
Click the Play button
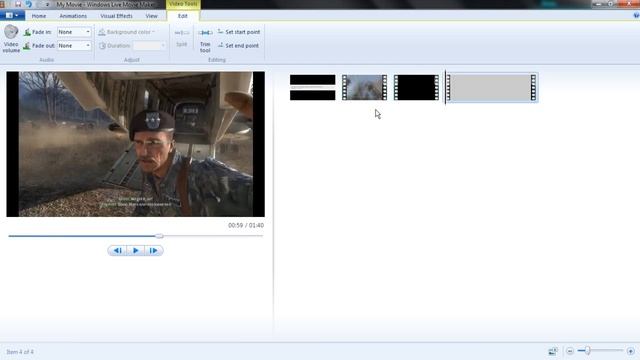click(136, 251)
